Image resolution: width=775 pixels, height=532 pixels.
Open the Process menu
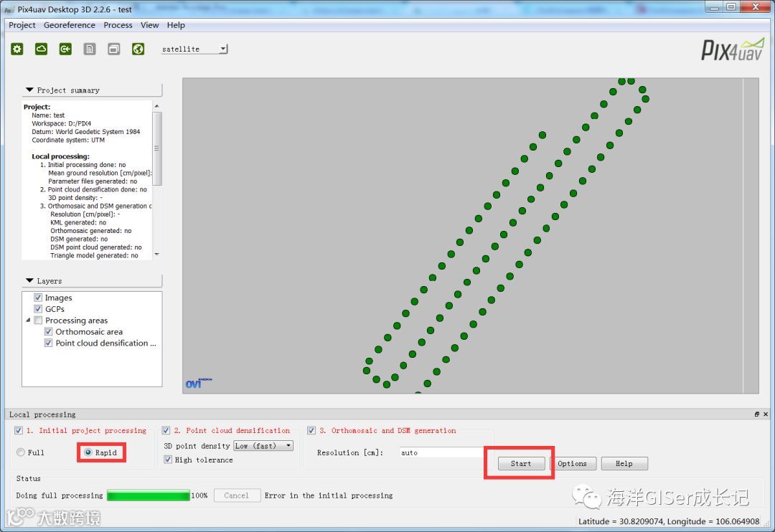point(118,24)
